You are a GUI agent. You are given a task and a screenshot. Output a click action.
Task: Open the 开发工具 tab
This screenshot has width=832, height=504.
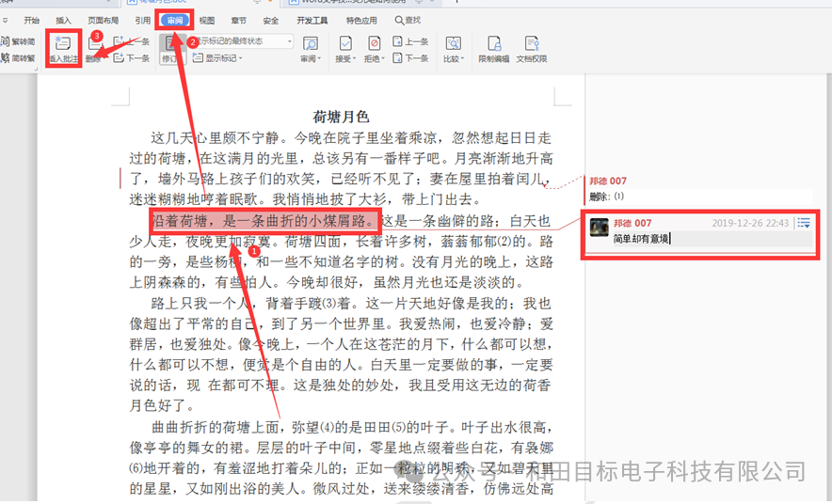312,20
